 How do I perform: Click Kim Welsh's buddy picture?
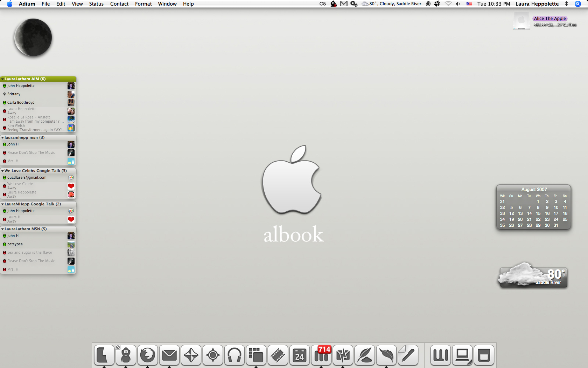71,128
